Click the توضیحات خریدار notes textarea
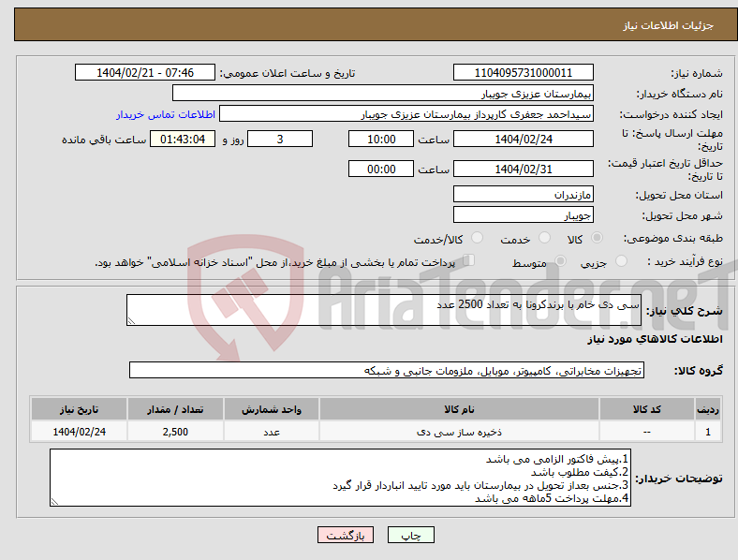 click(x=340, y=478)
